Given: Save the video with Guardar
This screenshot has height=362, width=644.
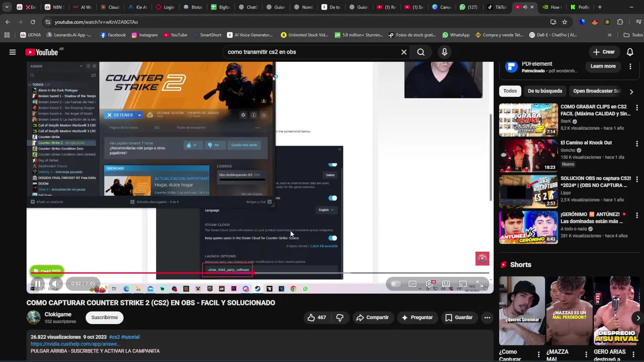Looking at the screenshot, I should click(459, 317).
